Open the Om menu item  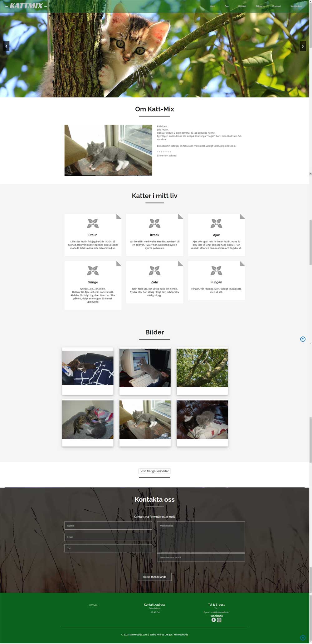click(227, 6)
